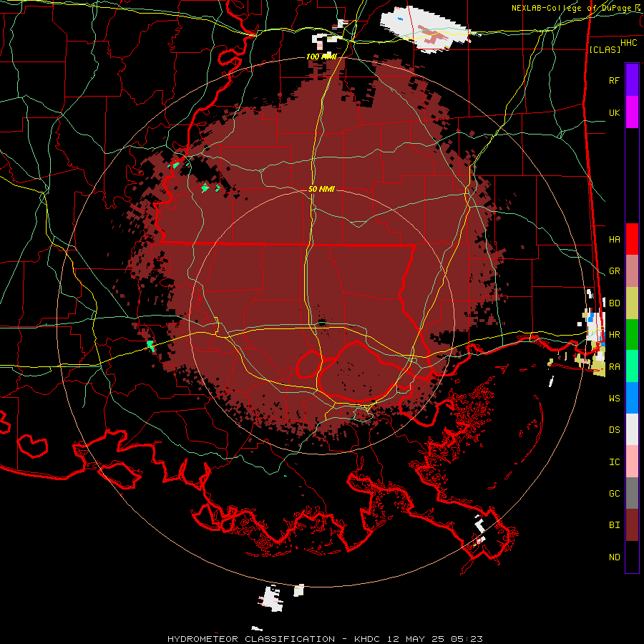The image size is (644, 644).
Task: Click the IC legend label
Action: point(614,462)
